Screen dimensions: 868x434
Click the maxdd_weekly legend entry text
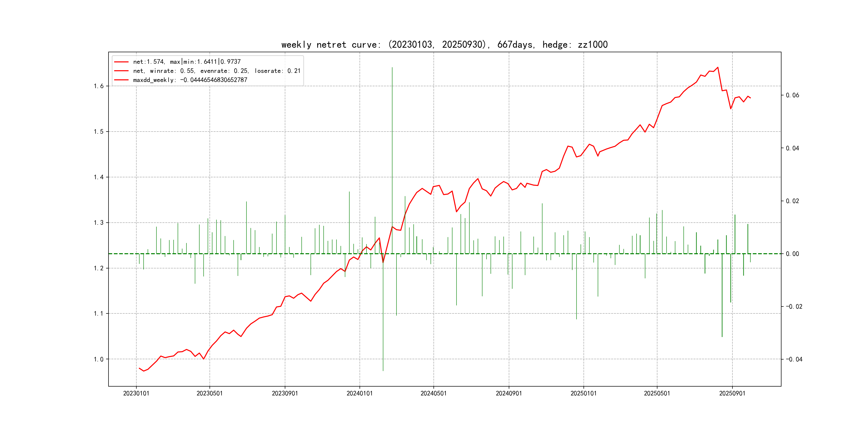(190, 80)
